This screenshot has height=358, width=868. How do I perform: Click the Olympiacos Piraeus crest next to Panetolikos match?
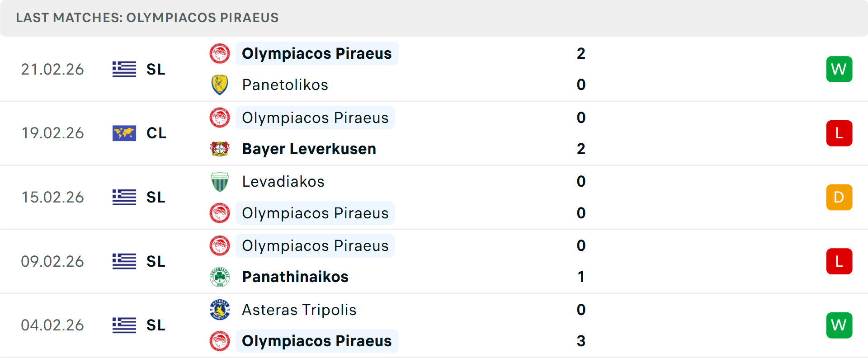point(220,53)
